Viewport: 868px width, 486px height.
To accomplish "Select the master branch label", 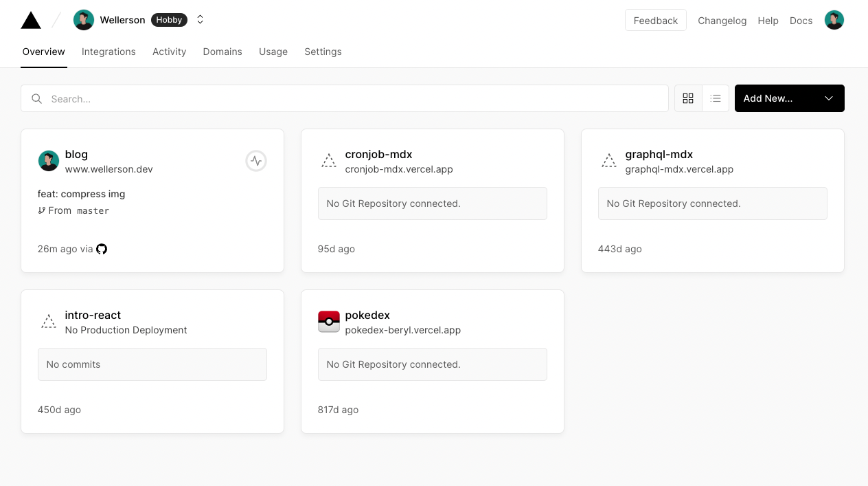I will [x=93, y=211].
